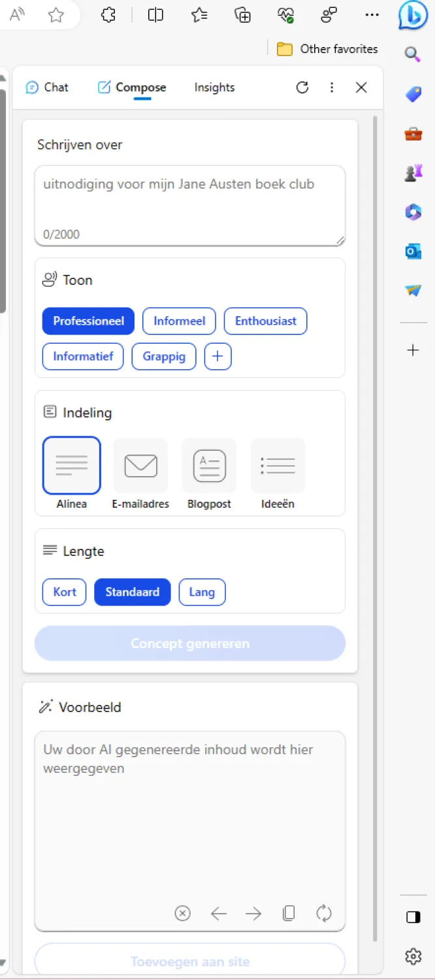The width and height of the screenshot is (435, 980).
Task: Open sidebar settings gear icon
Action: [413, 956]
